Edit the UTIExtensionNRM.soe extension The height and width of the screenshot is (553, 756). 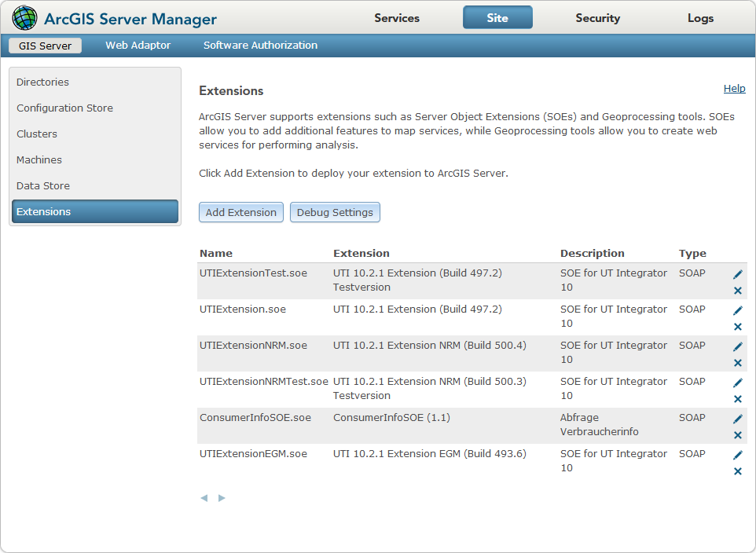(x=738, y=346)
